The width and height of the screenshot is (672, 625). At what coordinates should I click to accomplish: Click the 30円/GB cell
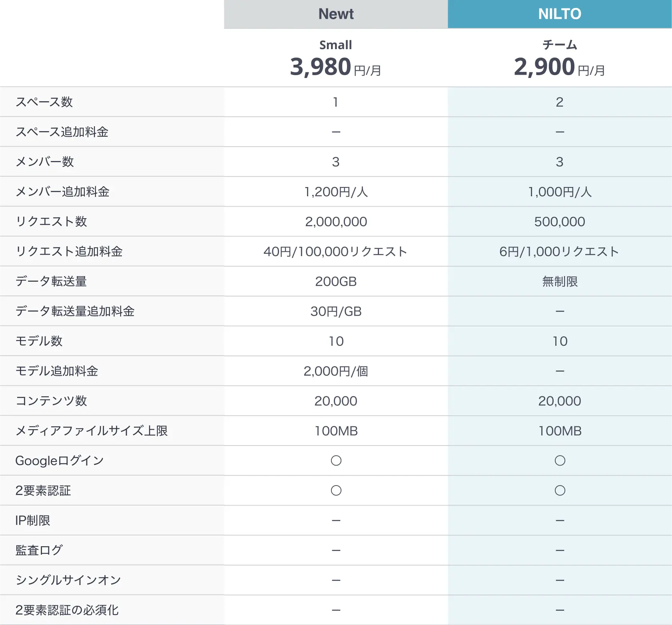pos(336,311)
